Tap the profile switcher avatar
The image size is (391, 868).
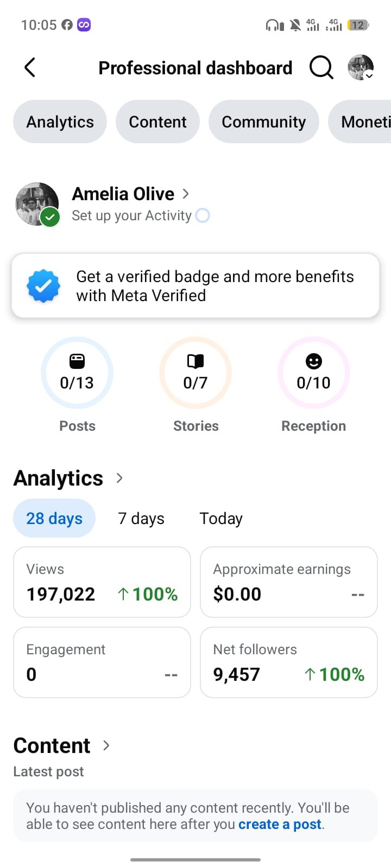point(361,68)
